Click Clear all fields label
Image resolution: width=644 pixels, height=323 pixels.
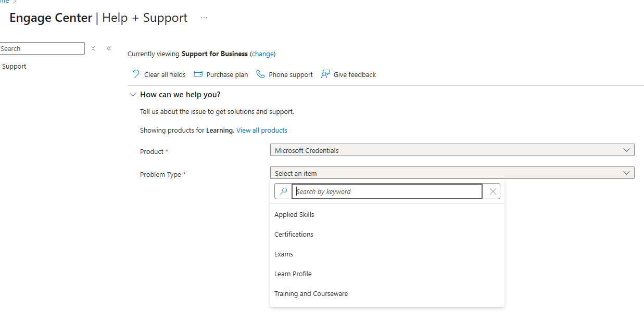[165, 74]
